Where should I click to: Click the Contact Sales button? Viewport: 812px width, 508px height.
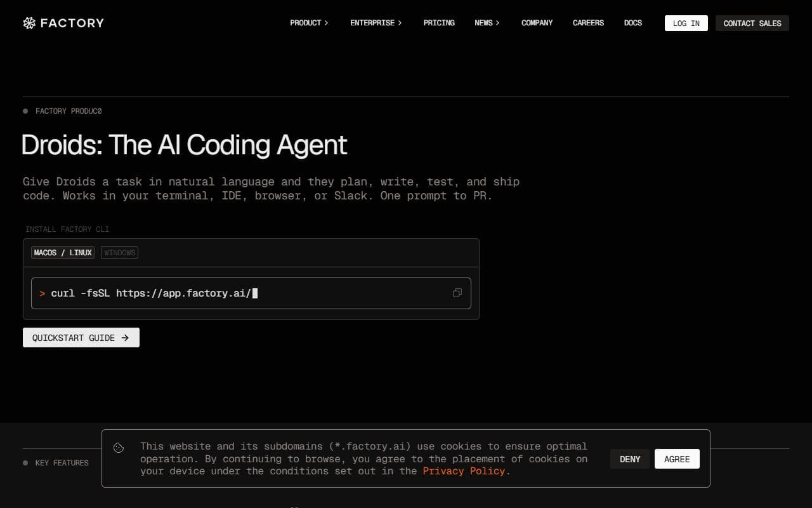click(752, 23)
